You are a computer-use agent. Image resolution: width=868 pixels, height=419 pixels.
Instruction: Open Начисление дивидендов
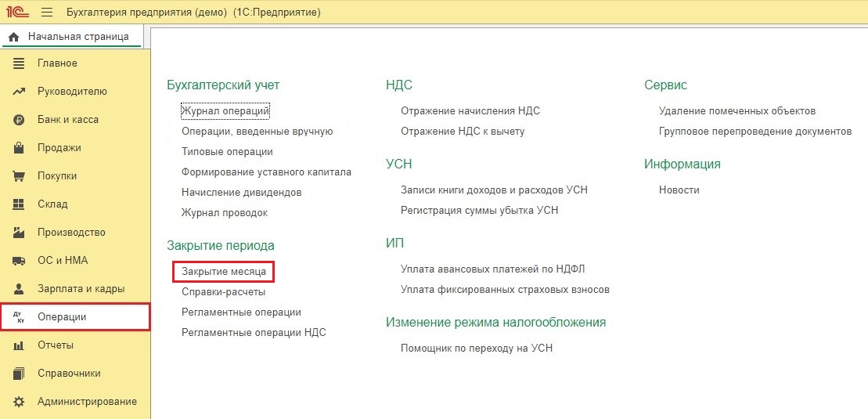click(x=241, y=193)
